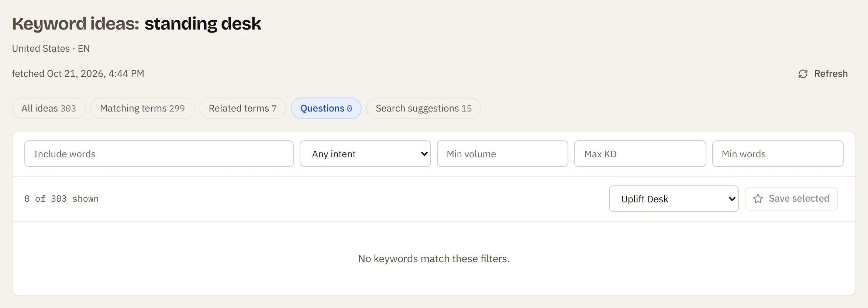Click the Refresh circular arrows icon
The image size is (868, 308).
tap(803, 74)
